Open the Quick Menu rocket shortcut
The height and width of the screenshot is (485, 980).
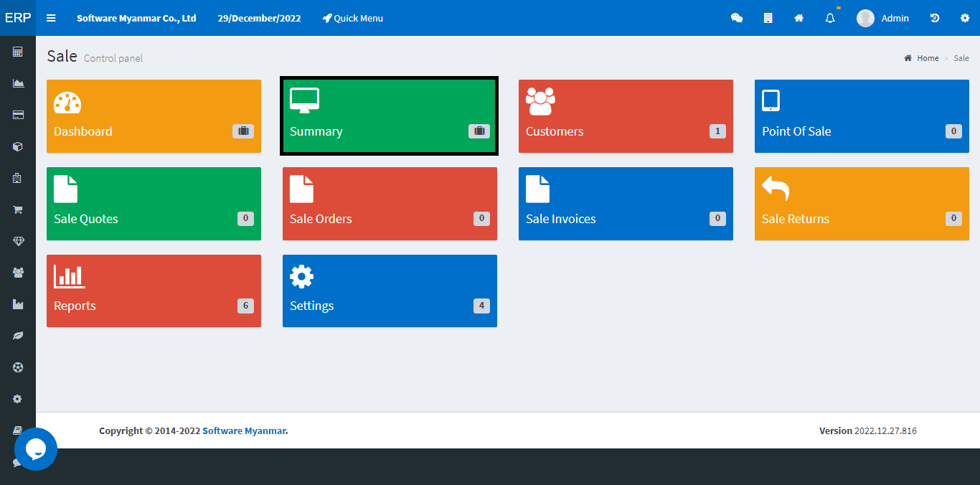click(x=352, y=18)
